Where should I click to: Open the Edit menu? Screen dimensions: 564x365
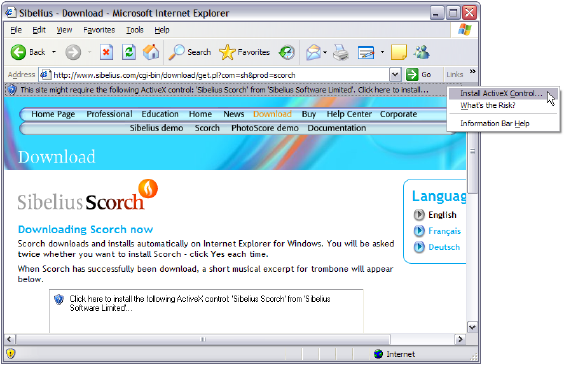39,30
